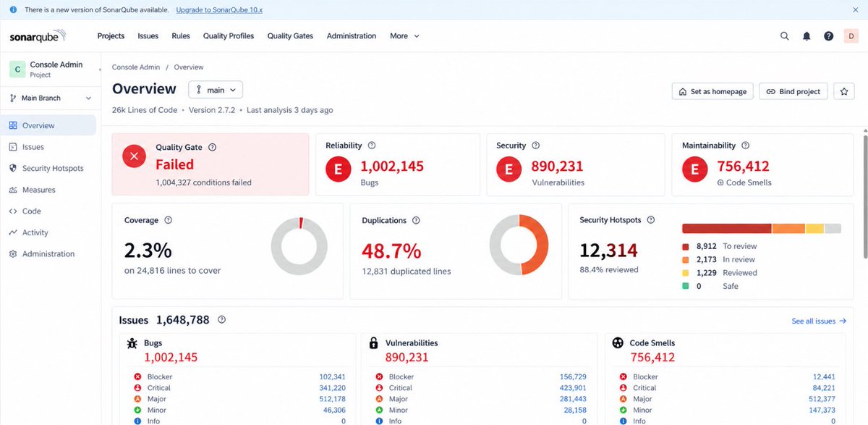
Task: Open the Bugs Blocker count 102,341
Action: (332, 376)
